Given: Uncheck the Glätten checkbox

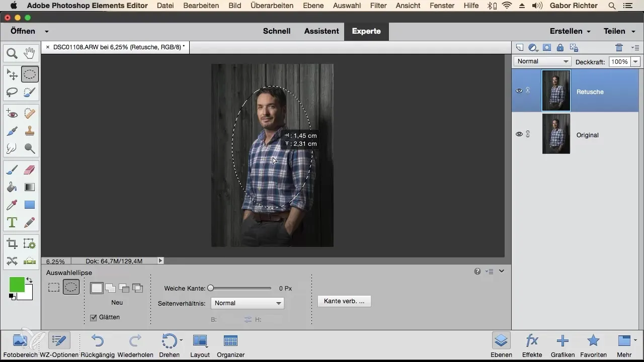Looking at the screenshot, I should pos(93,317).
